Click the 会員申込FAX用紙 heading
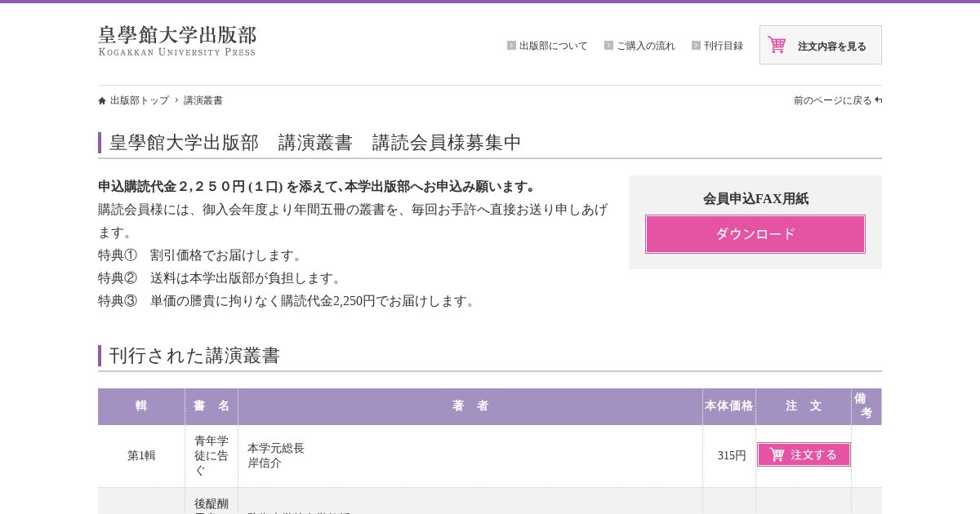Screen dimensions: 980x514 755,198
